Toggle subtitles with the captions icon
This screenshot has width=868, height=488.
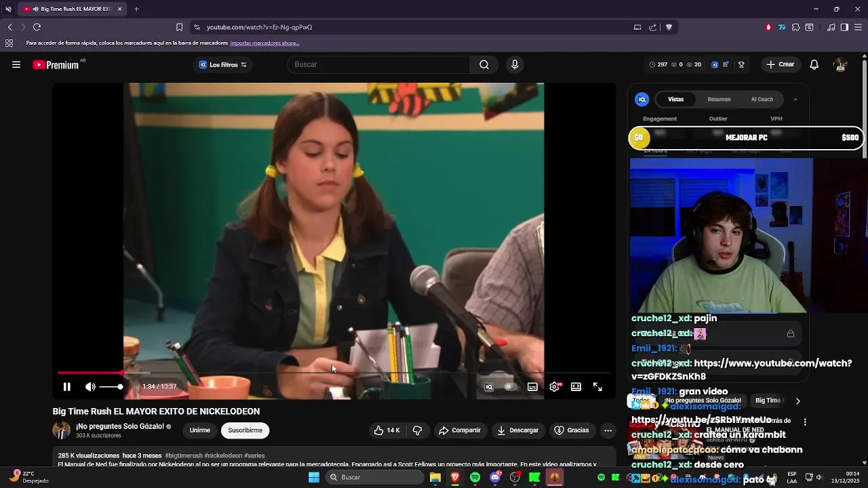[532, 387]
